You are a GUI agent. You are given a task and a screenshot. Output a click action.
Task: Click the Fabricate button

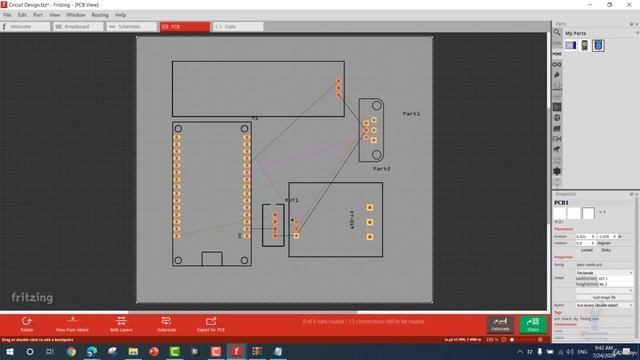coord(500,324)
